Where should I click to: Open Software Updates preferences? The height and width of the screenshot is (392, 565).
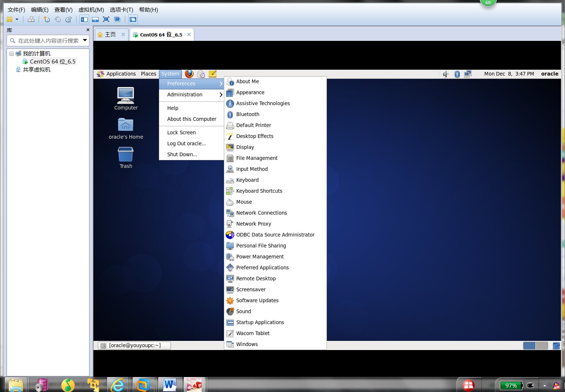pos(275,300)
